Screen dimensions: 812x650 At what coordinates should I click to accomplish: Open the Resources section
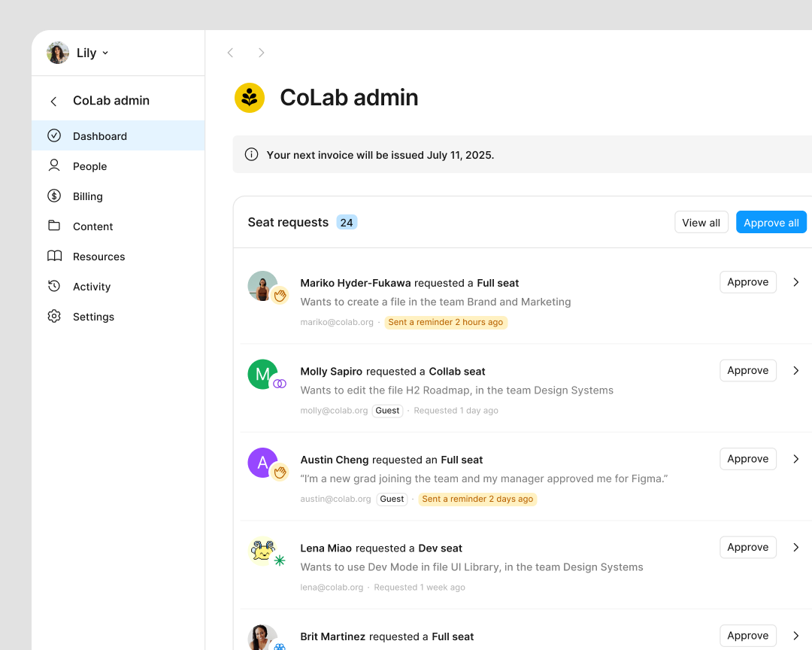[x=98, y=256]
